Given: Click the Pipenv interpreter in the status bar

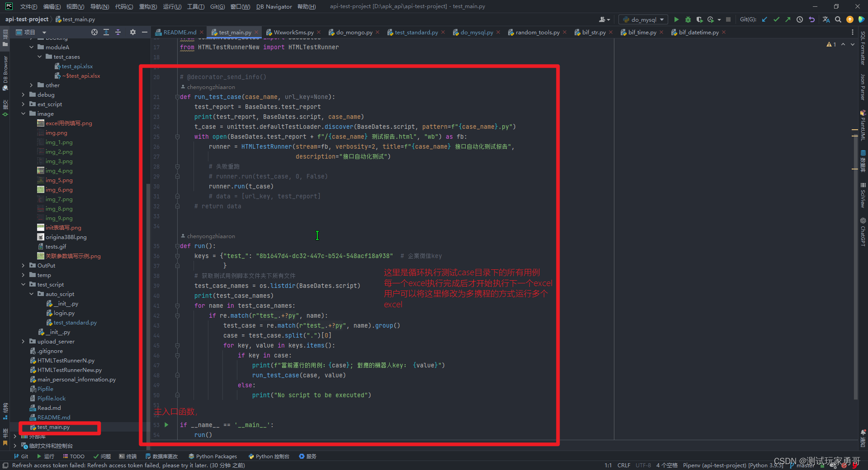Looking at the screenshot, I should coord(732,465).
